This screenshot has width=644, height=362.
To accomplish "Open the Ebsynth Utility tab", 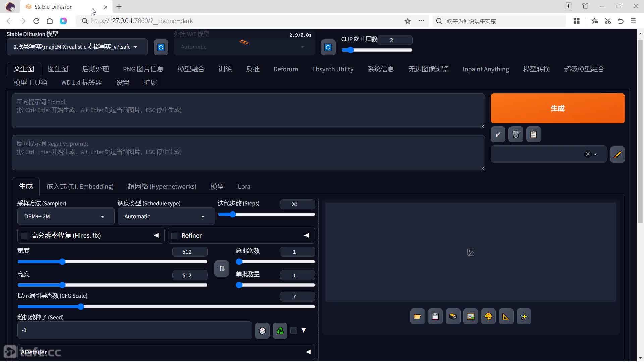I will click(333, 69).
